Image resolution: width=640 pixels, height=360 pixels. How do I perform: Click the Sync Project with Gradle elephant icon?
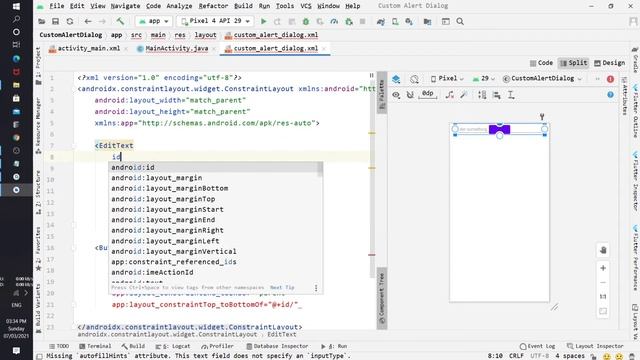[x=380, y=21]
